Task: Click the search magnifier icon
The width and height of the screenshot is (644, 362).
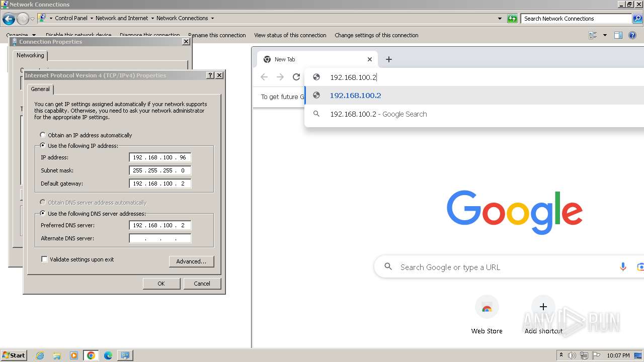Action: (x=637, y=19)
